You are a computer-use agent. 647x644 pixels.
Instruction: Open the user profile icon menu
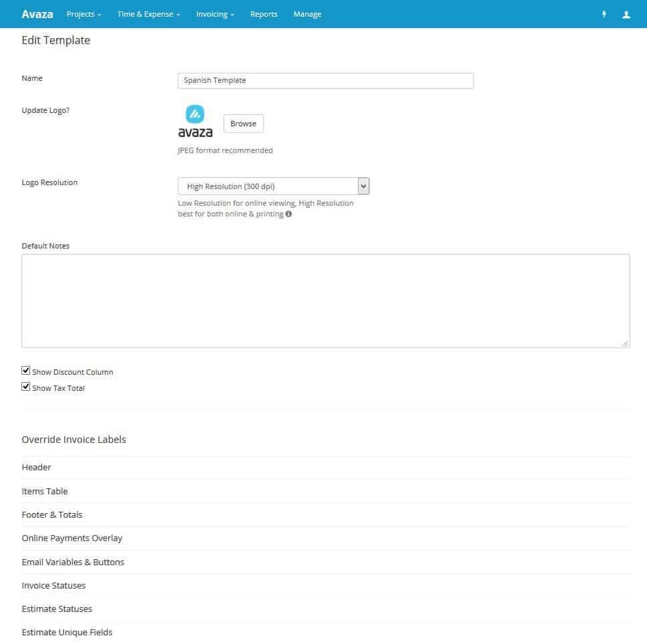point(626,14)
